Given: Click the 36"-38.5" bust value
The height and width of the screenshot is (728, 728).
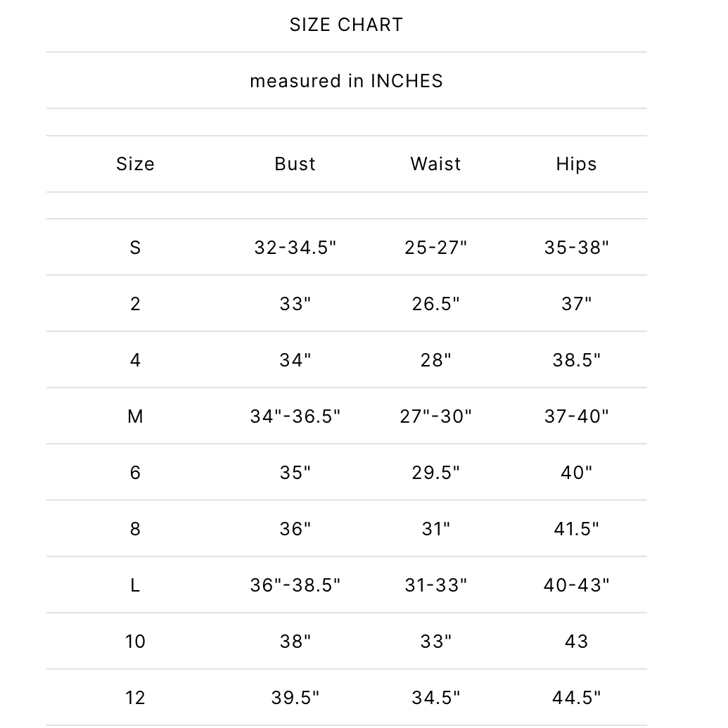Looking at the screenshot, I should (295, 585).
